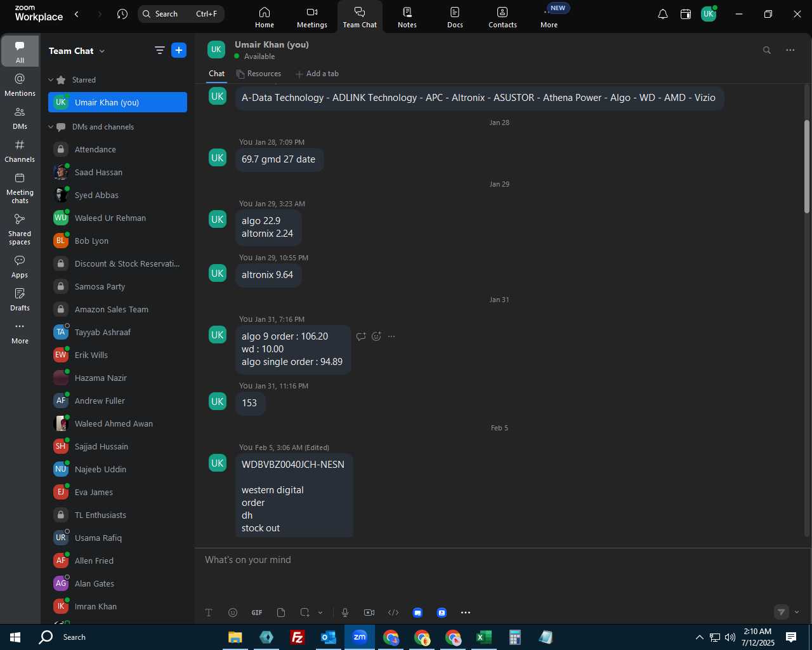The height and width of the screenshot is (650, 812).
Task: Record an audio message
Action: (345, 613)
